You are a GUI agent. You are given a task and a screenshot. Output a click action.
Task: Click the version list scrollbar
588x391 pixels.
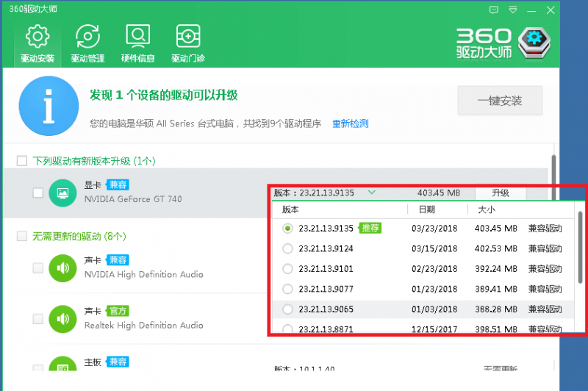[580, 248]
